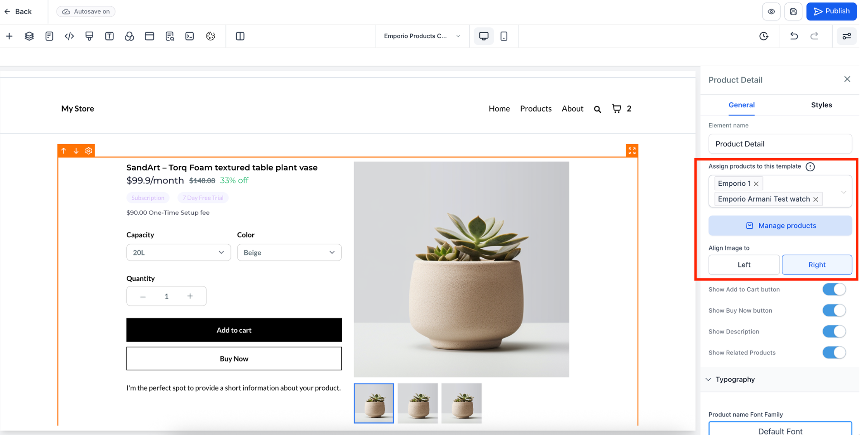Open the typography T icon
This screenshot has height=435, width=868.
109,36
